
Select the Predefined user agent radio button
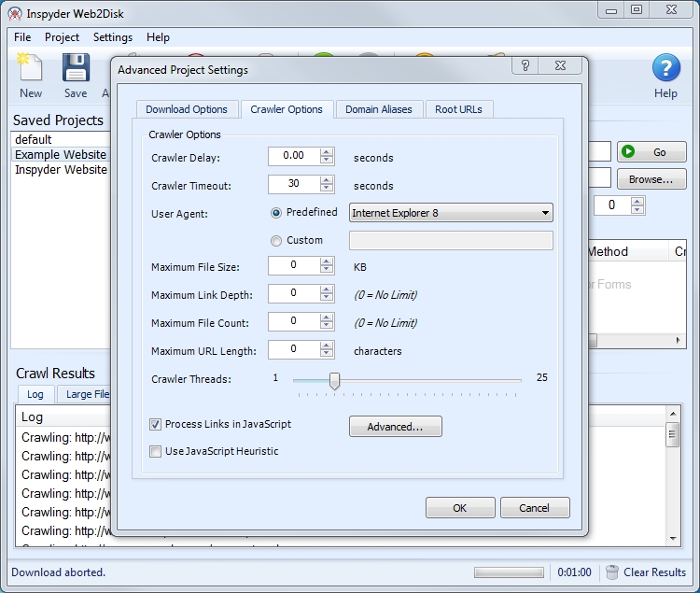(x=276, y=213)
